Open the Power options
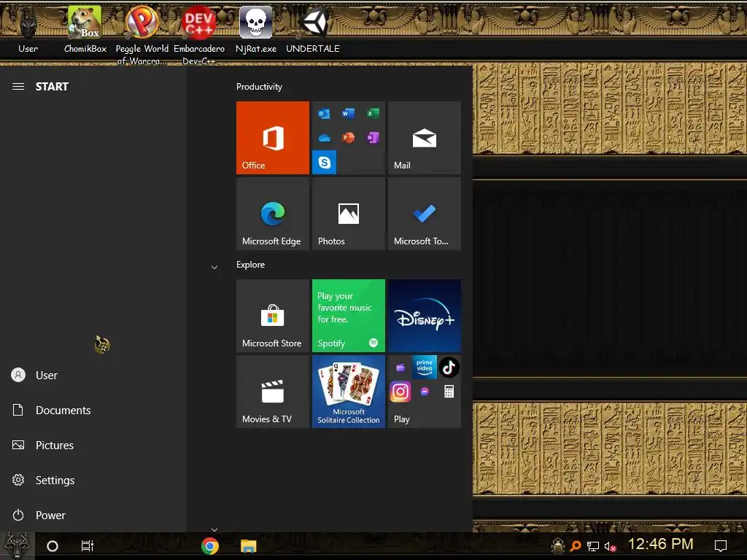The image size is (747, 560). (93, 516)
